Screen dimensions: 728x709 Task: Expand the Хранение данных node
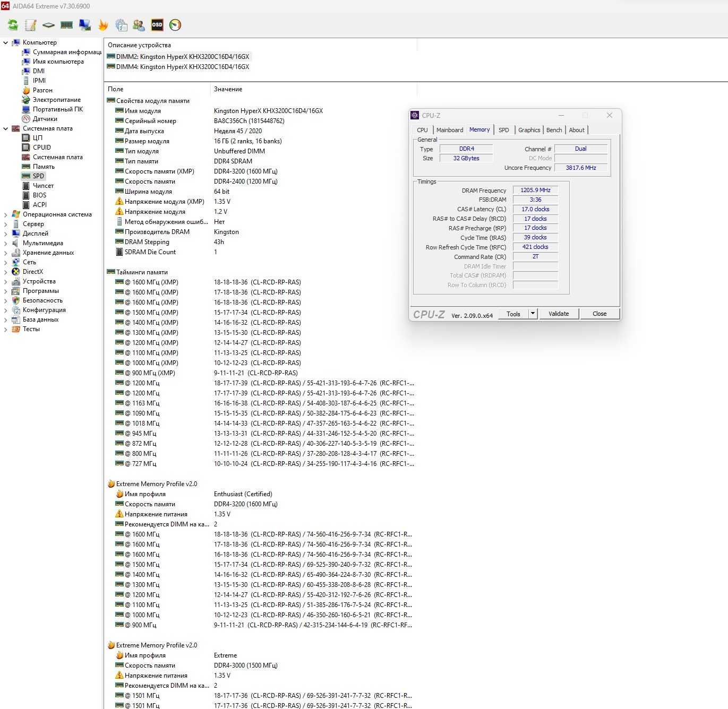pyautogui.click(x=6, y=253)
